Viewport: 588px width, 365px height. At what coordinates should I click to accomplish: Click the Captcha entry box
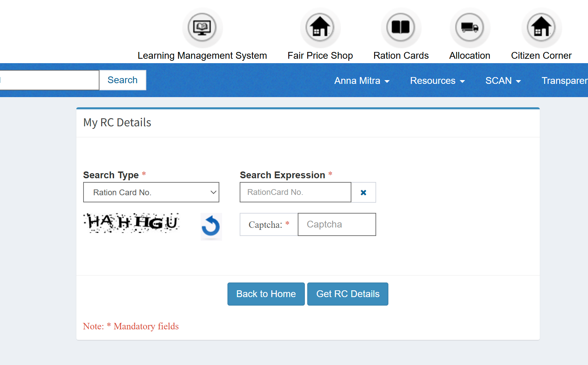(336, 224)
